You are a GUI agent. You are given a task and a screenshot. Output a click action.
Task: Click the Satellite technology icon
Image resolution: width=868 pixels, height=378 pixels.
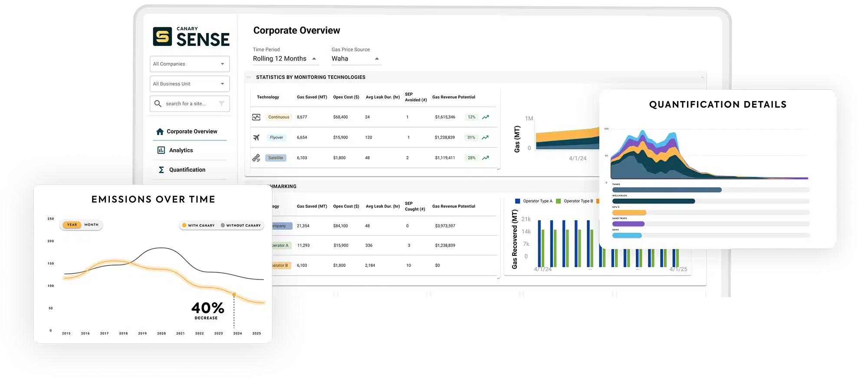pos(256,158)
